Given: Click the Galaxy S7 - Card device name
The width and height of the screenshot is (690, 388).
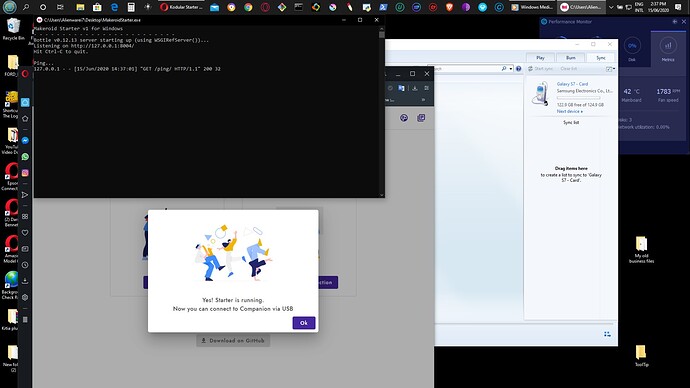Looking at the screenshot, I should pyautogui.click(x=572, y=84).
